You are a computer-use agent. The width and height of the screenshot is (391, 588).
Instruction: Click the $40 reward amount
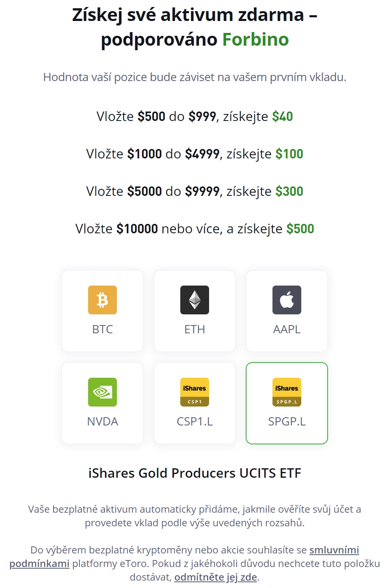coord(282,116)
